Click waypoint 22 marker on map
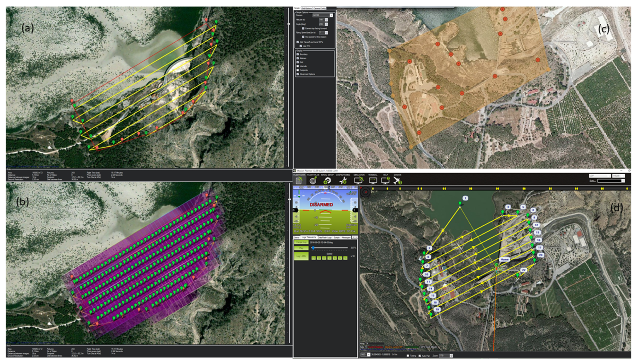This screenshot has width=639, height=364. coord(517,275)
